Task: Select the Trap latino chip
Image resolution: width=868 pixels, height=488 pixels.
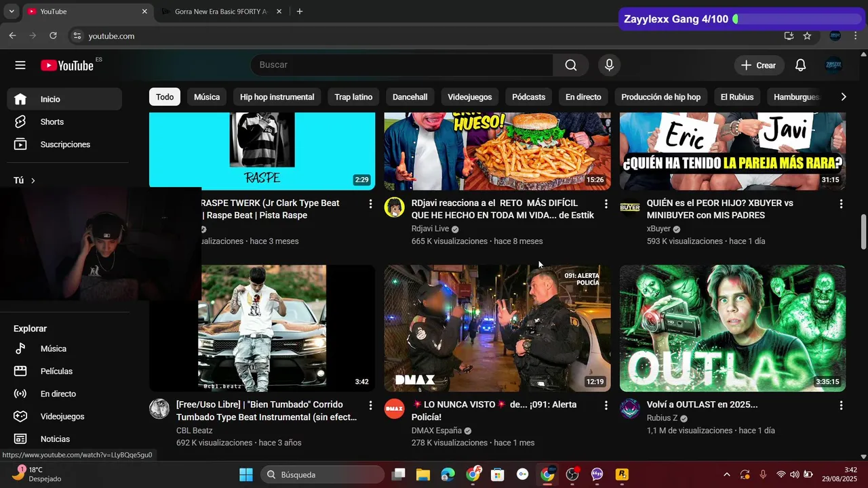Action: [353, 97]
